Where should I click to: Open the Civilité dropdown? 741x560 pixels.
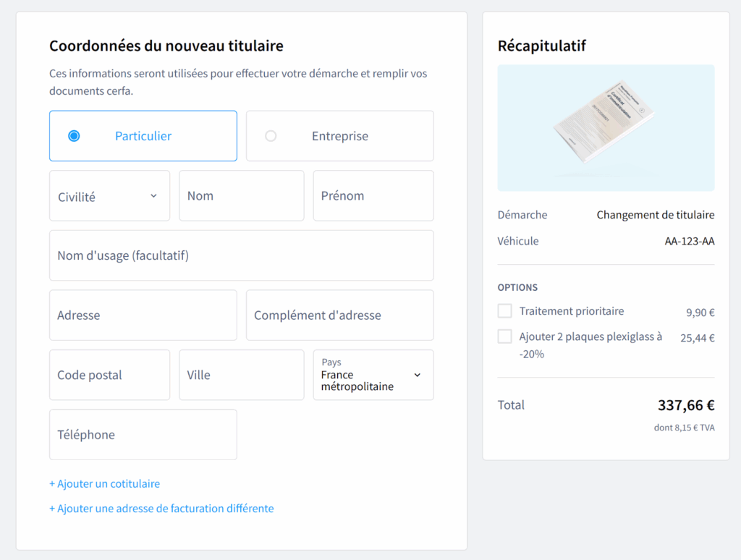(x=109, y=195)
